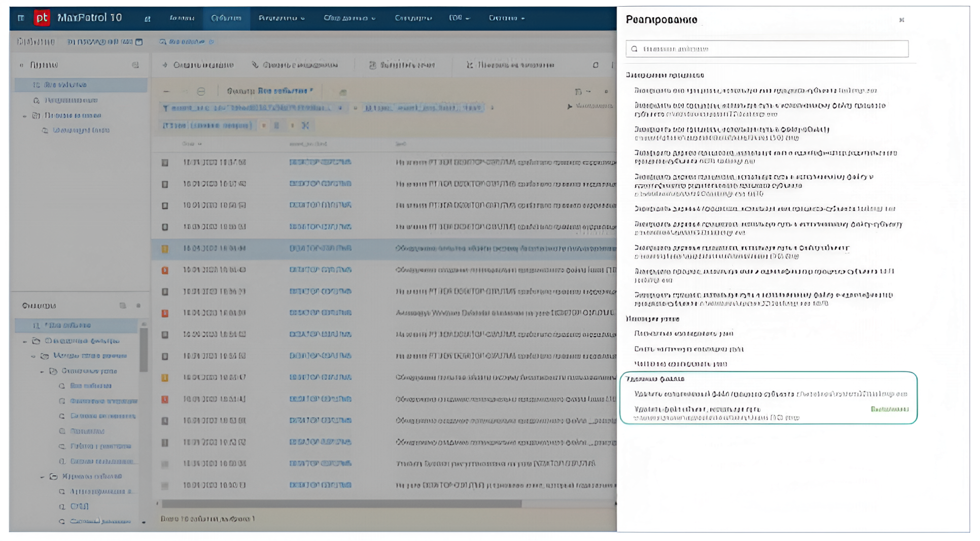Click the search field in the response panel
Screen dimensions: 980x541
(x=771, y=49)
